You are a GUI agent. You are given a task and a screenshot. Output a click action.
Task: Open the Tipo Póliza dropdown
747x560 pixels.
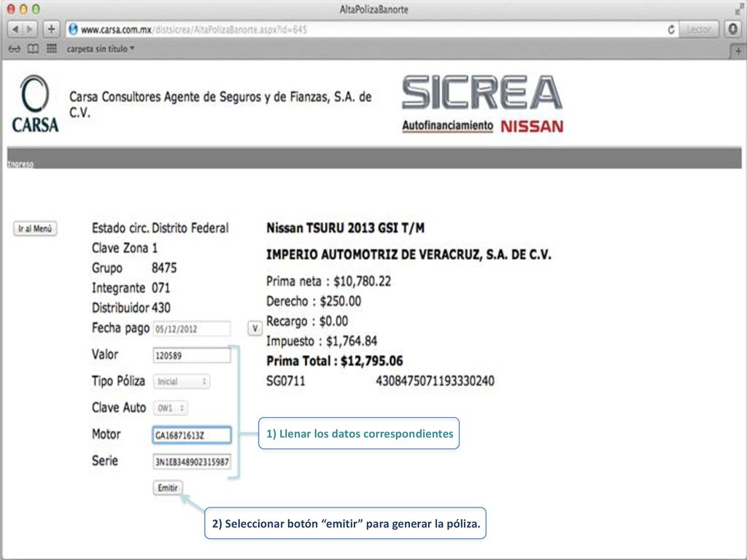(x=181, y=381)
